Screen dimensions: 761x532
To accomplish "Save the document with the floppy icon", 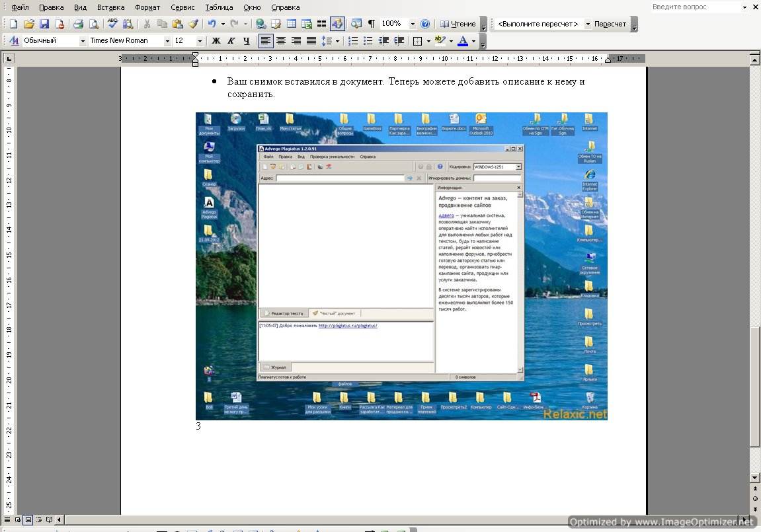I will point(44,24).
